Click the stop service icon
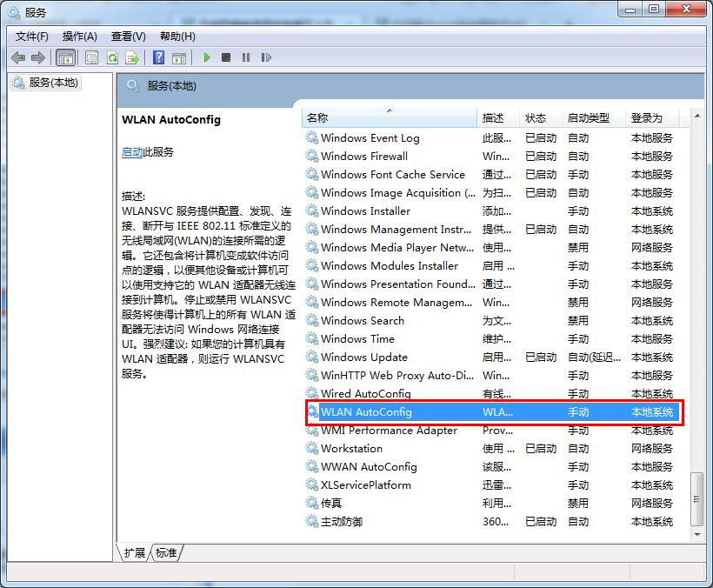 (225, 57)
